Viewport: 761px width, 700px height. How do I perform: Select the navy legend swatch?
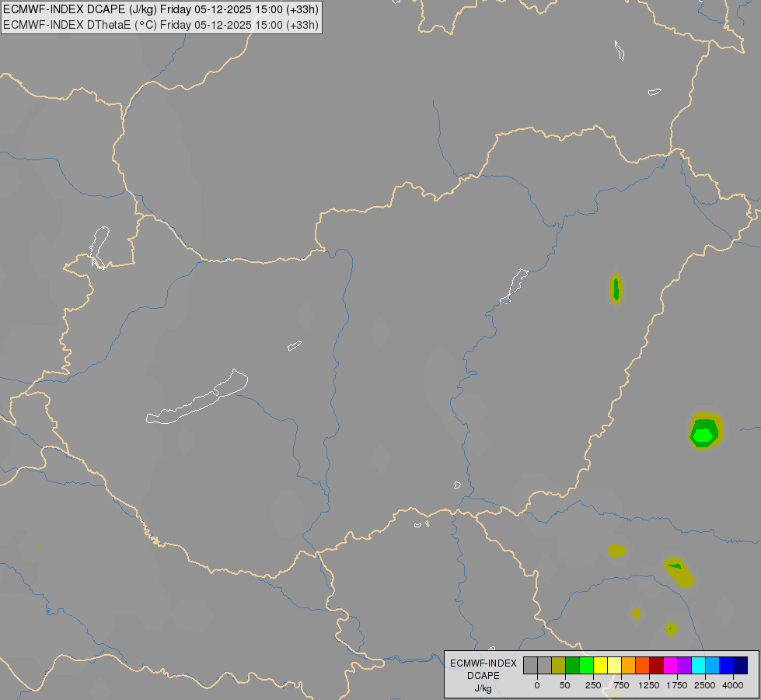[741, 666]
